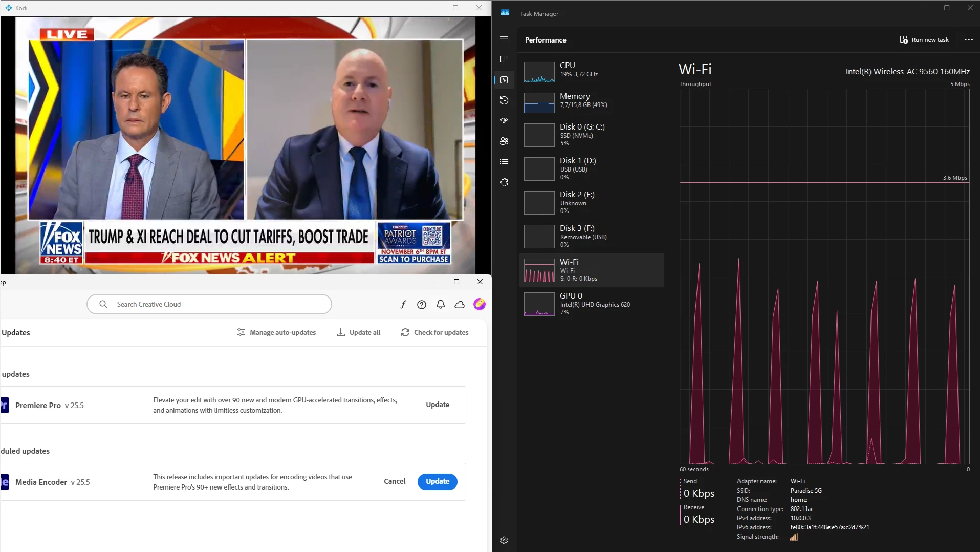The image size is (980, 552).
Task: Select Disk 1 (D:) entry
Action: point(592,168)
